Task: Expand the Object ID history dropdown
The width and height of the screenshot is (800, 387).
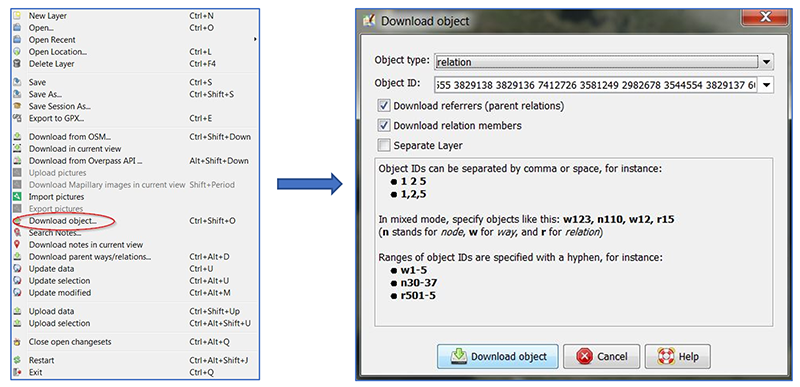Action: pos(766,85)
